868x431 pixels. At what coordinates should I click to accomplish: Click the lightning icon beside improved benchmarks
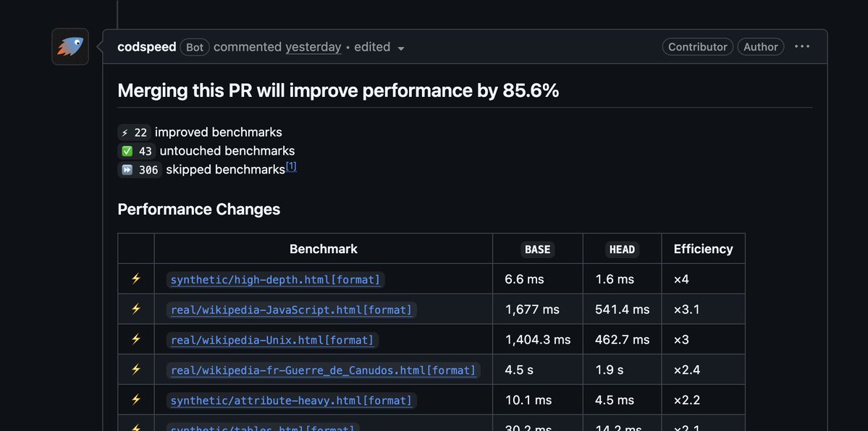(x=125, y=133)
